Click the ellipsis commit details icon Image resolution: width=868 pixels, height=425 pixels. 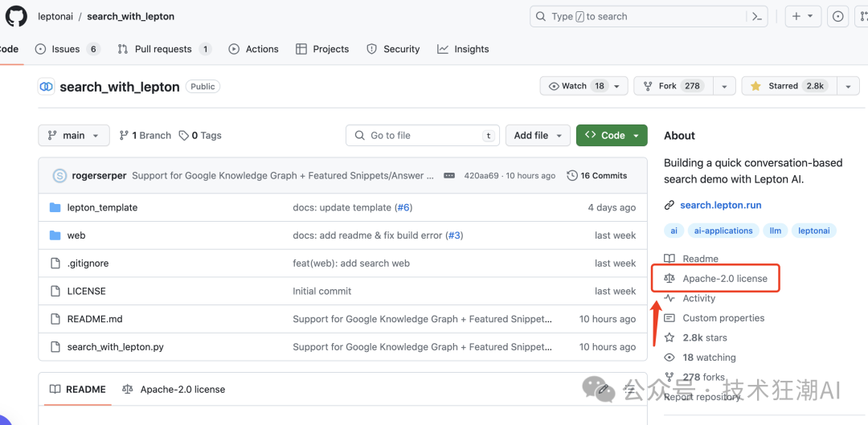[x=449, y=176]
